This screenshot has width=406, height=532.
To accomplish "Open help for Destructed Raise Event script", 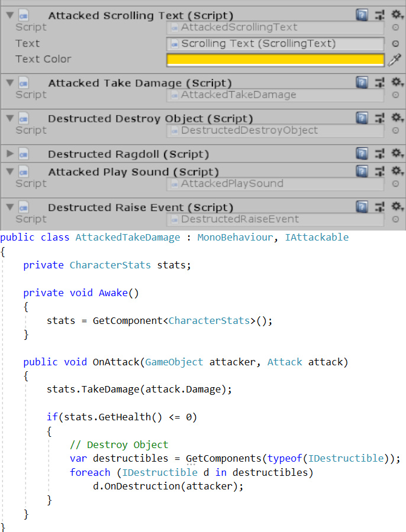I will pyautogui.click(x=362, y=207).
